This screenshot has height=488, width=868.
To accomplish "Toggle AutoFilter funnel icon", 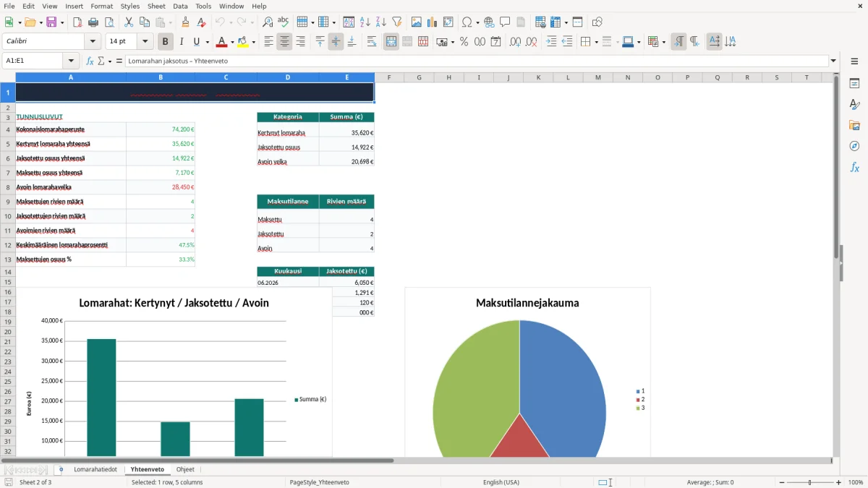I will [397, 22].
